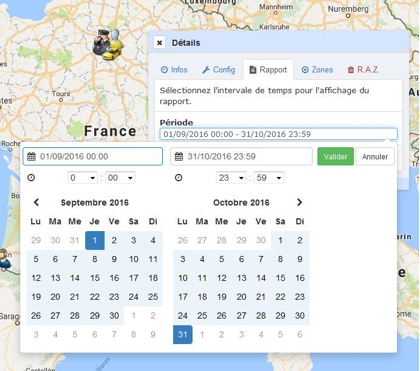The image size is (420, 371).
Task: Choose October 1 in the right calendar
Action: point(280,240)
